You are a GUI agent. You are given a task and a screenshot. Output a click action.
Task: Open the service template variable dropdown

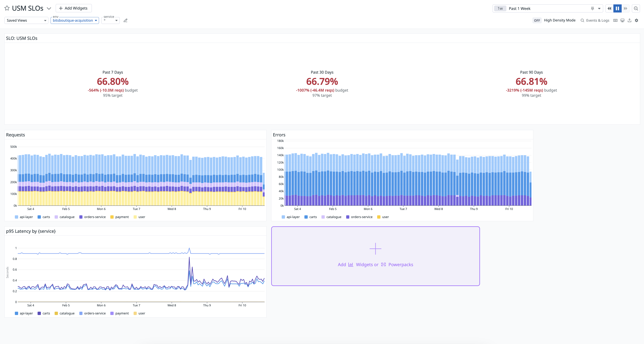(110, 20)
